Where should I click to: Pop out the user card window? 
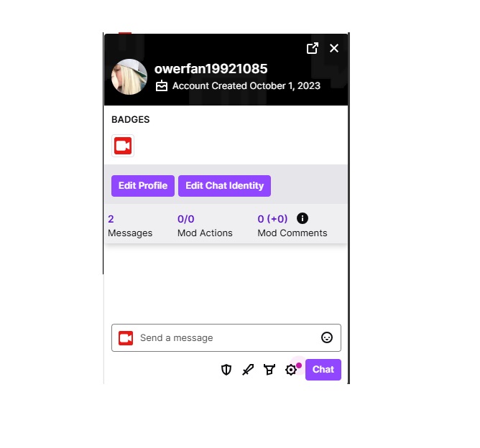[x=313, y=48]
